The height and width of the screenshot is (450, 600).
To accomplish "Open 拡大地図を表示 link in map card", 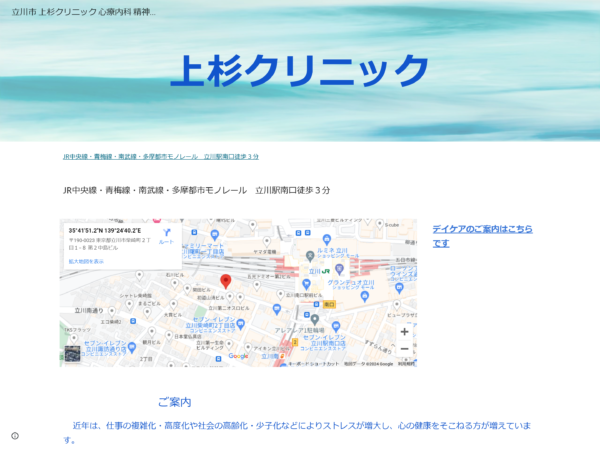I will [x=86, y=261].
